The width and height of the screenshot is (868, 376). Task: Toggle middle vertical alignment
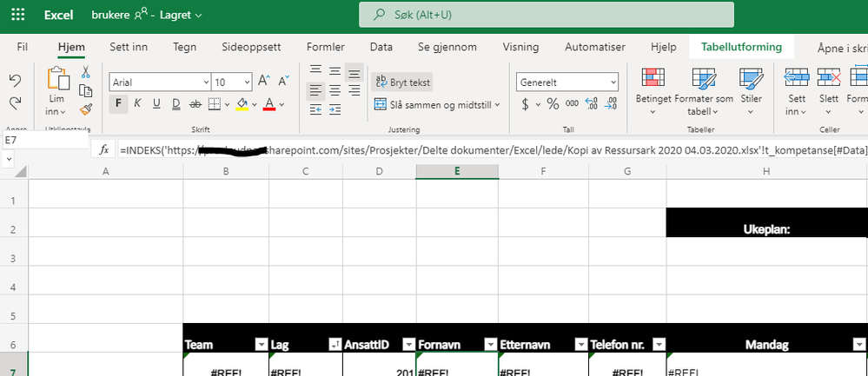click(x=335, y=71)
